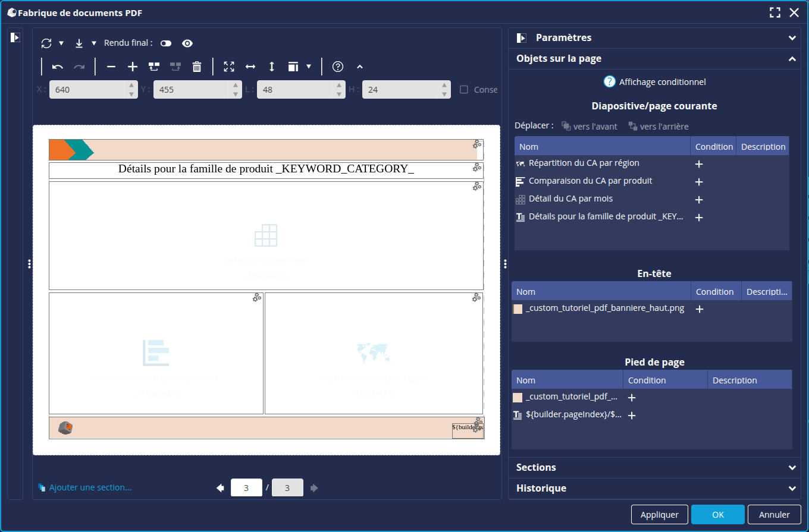
Task: Click the plus icon in the editor toolbar
Action: 133,67
